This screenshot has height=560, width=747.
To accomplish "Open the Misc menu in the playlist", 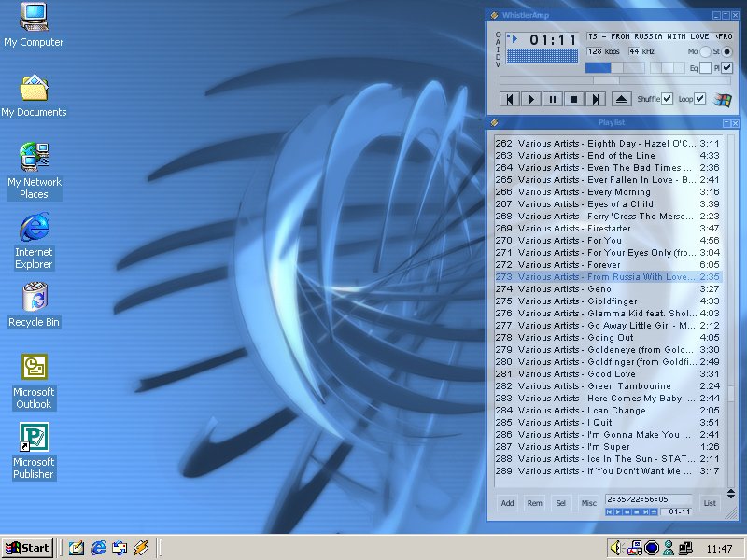I will [x=588, y=503].
